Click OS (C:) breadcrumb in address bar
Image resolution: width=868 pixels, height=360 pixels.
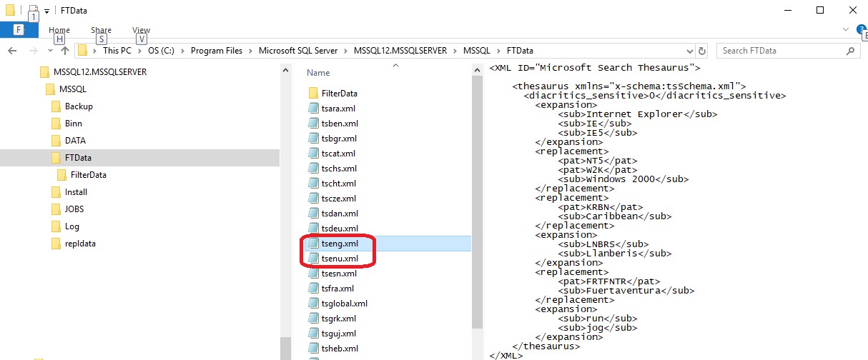[x=161, y=51]
